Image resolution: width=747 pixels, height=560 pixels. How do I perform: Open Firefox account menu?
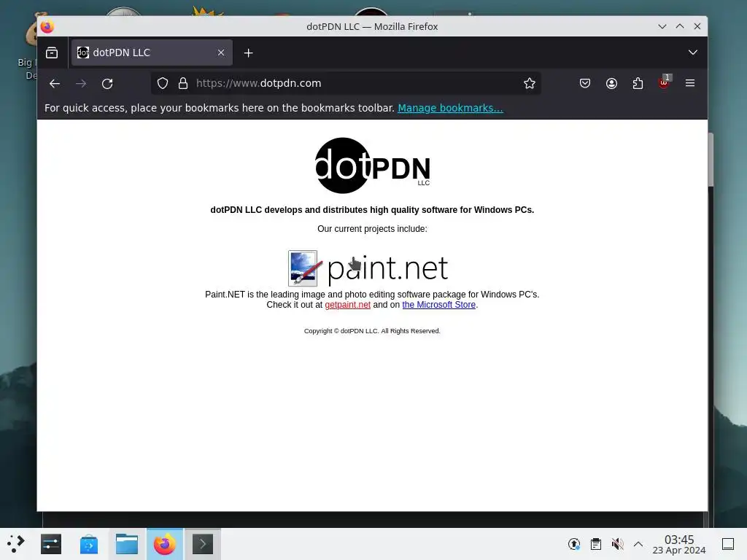[611, 83]
